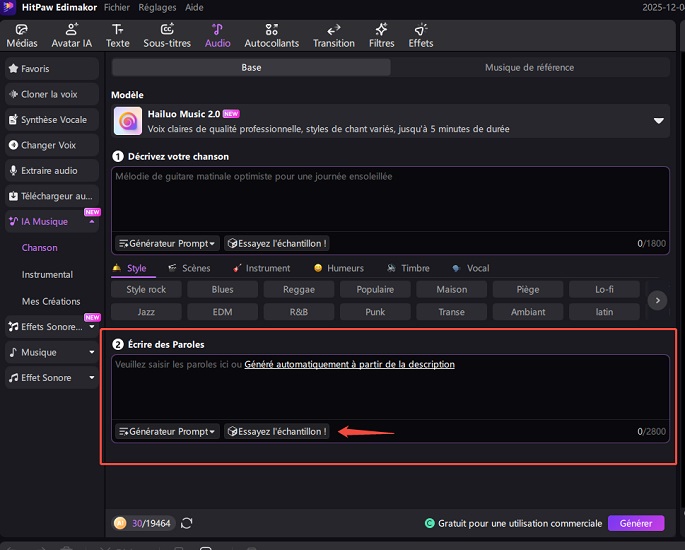Switch to Musique de référence tab
The width and height of the screenshot is (685, 550).
[529, 68]
